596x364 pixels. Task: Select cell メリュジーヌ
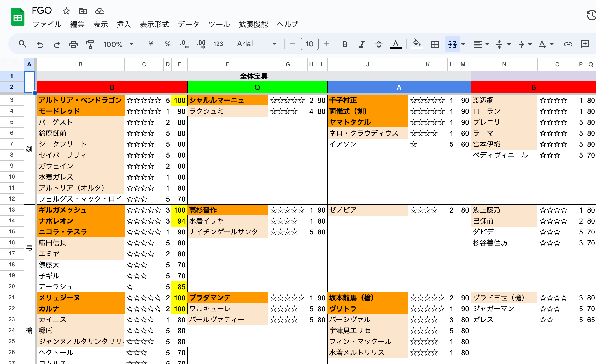(x=81, y=298)
